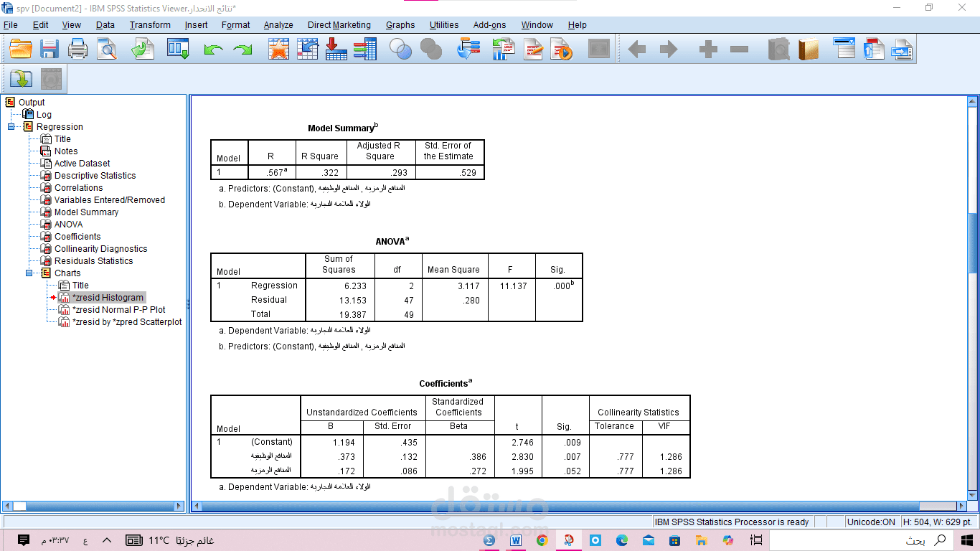Screen dimensions: 980x551
Task: Click the overlapping blue circles icon
Action: tap(401, 50)
